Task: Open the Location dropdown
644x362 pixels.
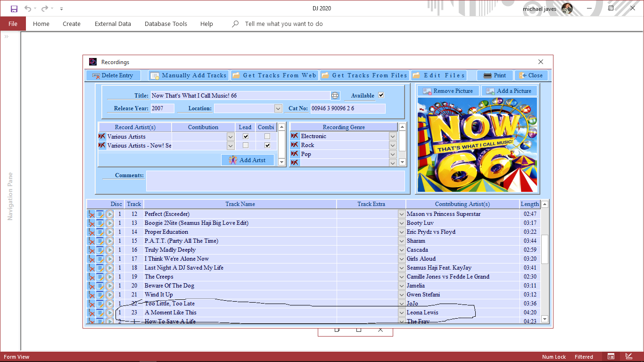Action: 278,109
